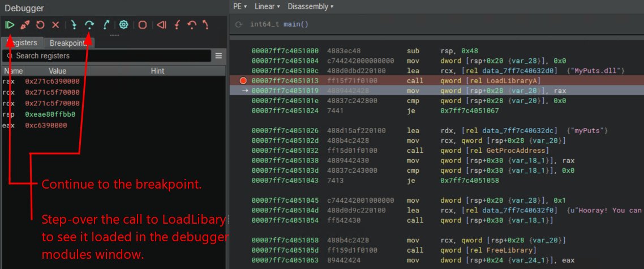
Task: Click the Step Return icon
Action: coord(106,25)
